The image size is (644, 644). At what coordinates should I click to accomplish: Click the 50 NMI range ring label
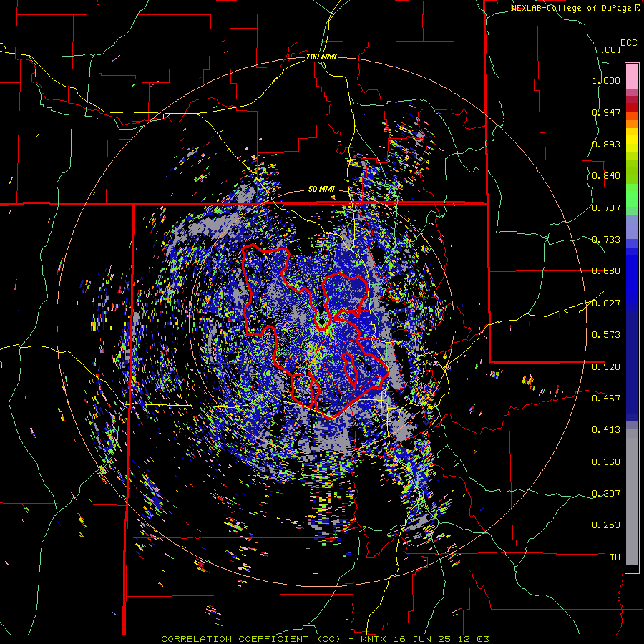(x=321, y=190)
